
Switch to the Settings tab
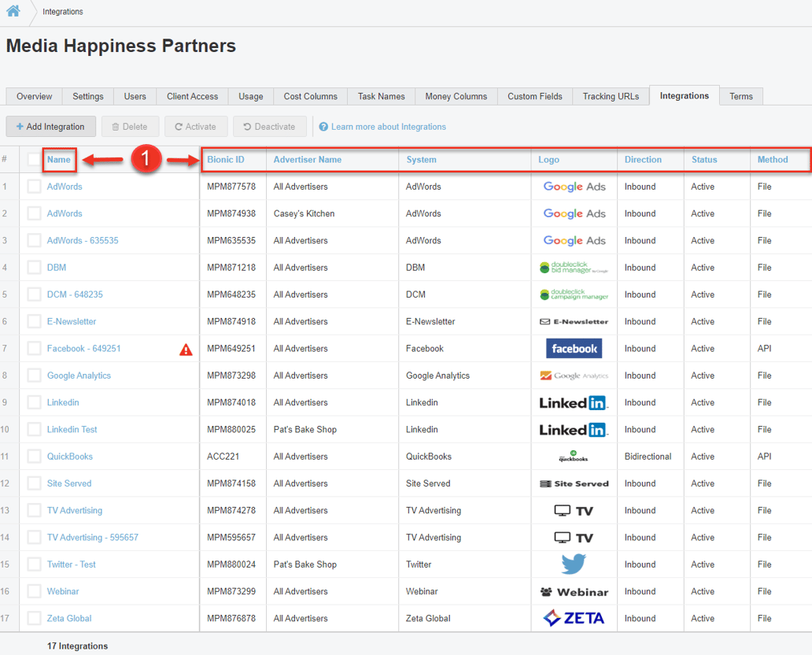[87, 95]
